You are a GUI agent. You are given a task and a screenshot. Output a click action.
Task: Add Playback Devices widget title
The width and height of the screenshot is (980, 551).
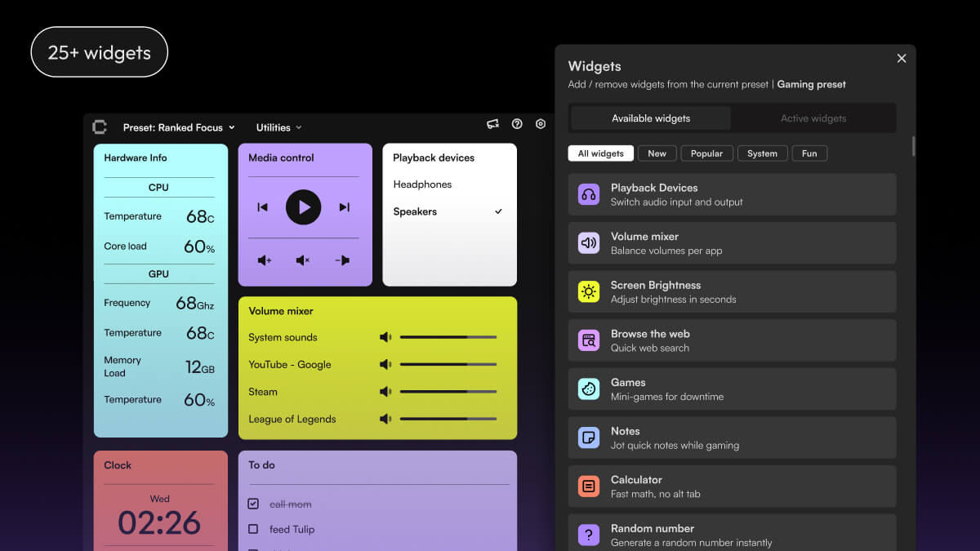(x=654, y=188)
